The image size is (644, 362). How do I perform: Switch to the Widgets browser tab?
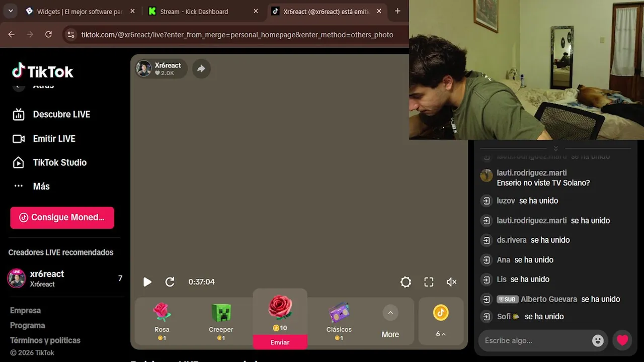point(79,11)
